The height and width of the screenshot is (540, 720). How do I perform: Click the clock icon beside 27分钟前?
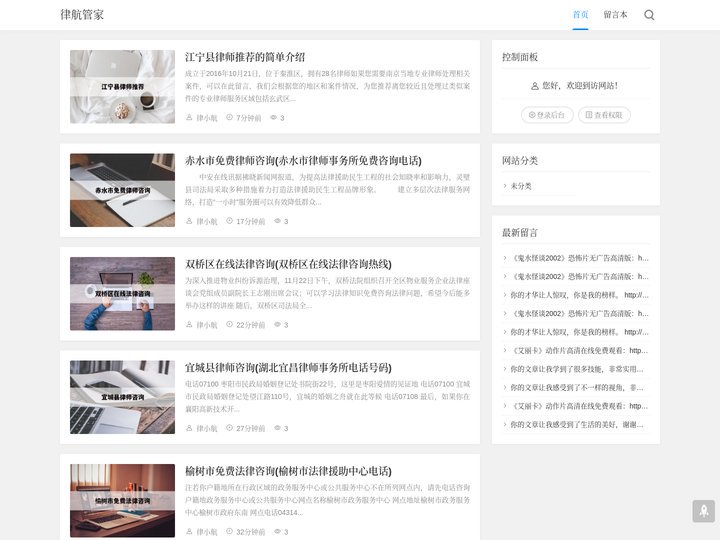[x=229, y=428]
